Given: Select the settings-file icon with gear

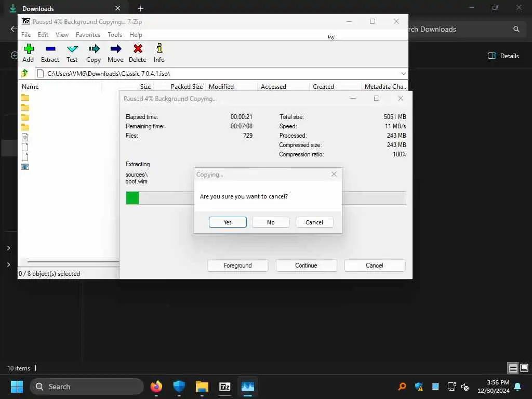Looking at the screenshot, I should tap(25, 137).
